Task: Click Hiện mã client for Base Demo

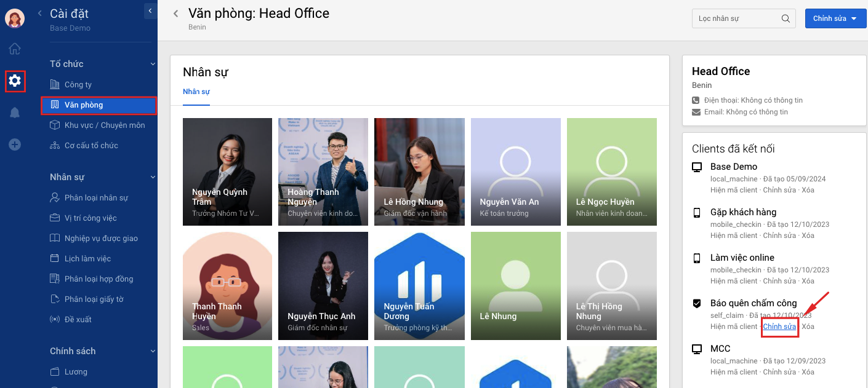Action: 734,190
